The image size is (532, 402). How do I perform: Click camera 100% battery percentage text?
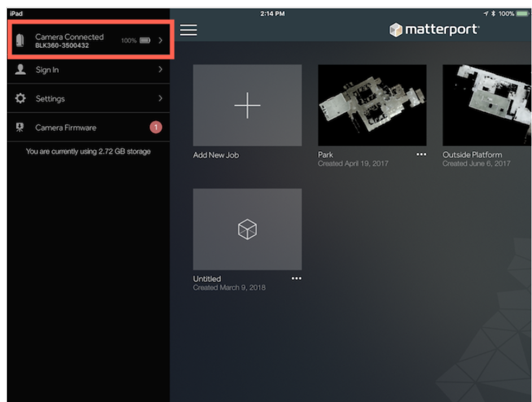[129, 41]
